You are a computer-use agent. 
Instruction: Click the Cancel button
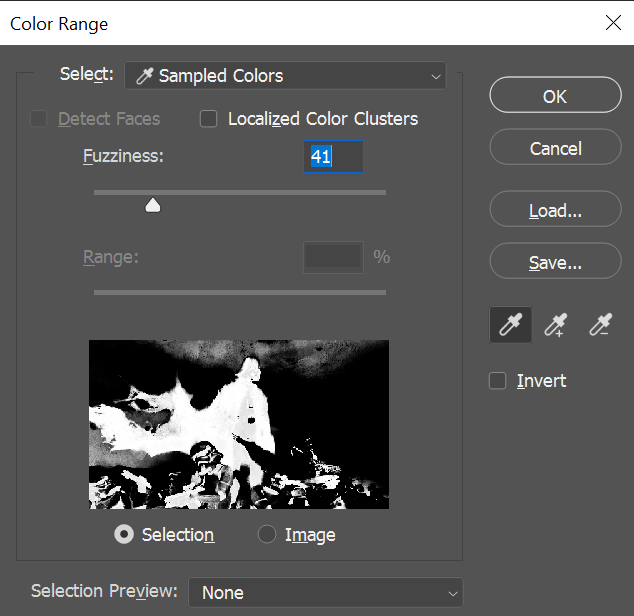[555, 147]
